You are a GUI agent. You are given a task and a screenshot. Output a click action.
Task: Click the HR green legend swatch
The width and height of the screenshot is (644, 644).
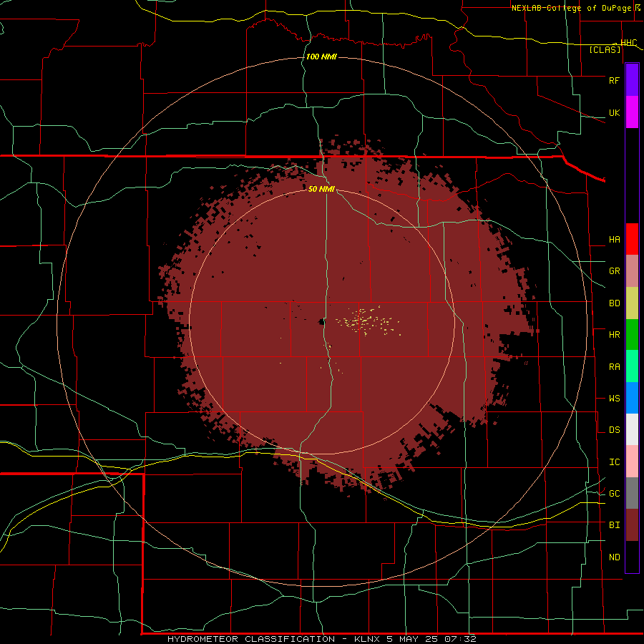pyautogui.click(x=632, y=334)
